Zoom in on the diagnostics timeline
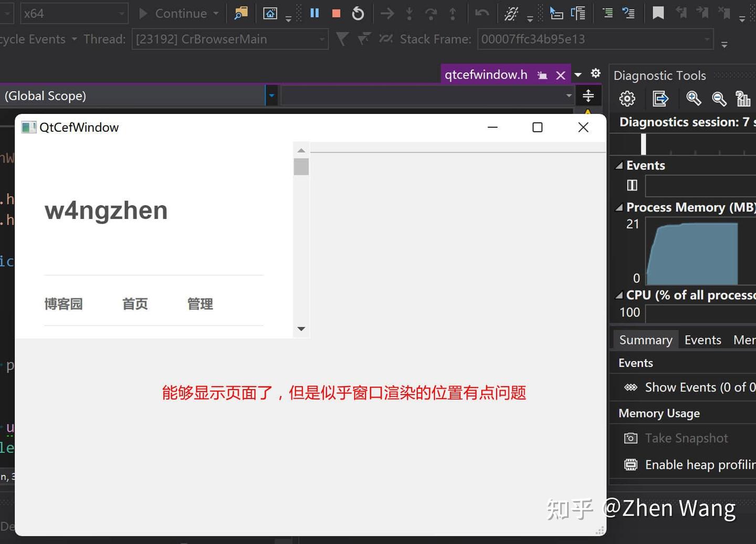 pos(694,99)
